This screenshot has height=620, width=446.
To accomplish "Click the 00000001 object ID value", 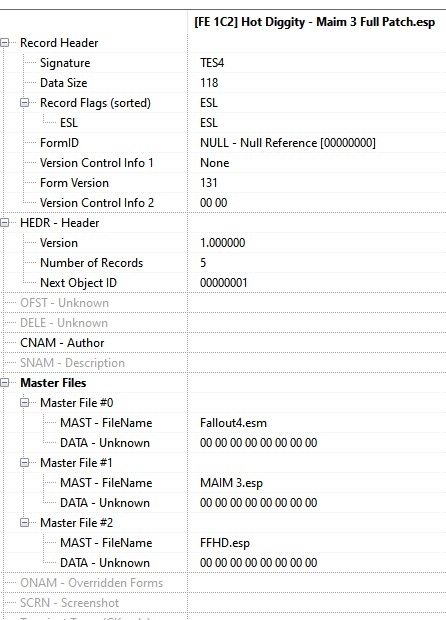I will [223, 283].
